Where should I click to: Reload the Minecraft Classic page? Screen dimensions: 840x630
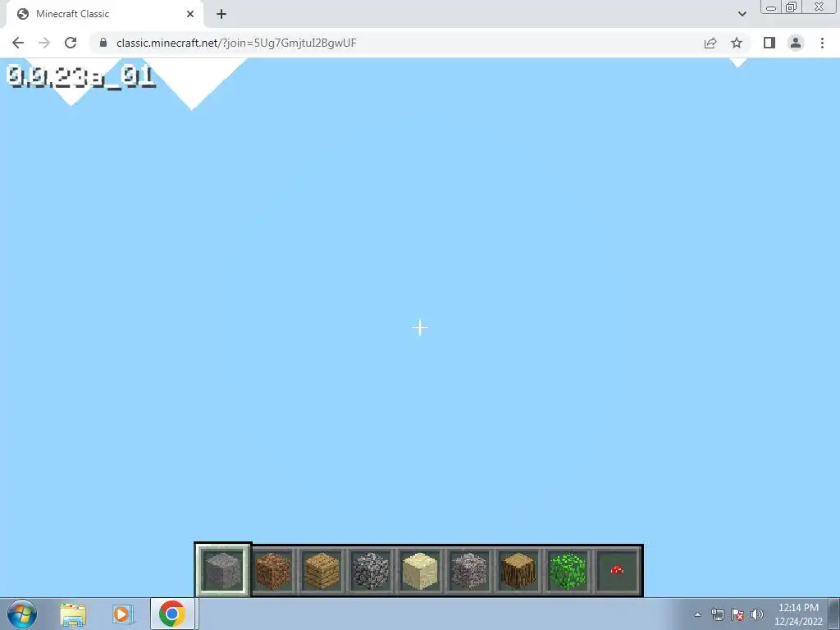pos(71,43)
